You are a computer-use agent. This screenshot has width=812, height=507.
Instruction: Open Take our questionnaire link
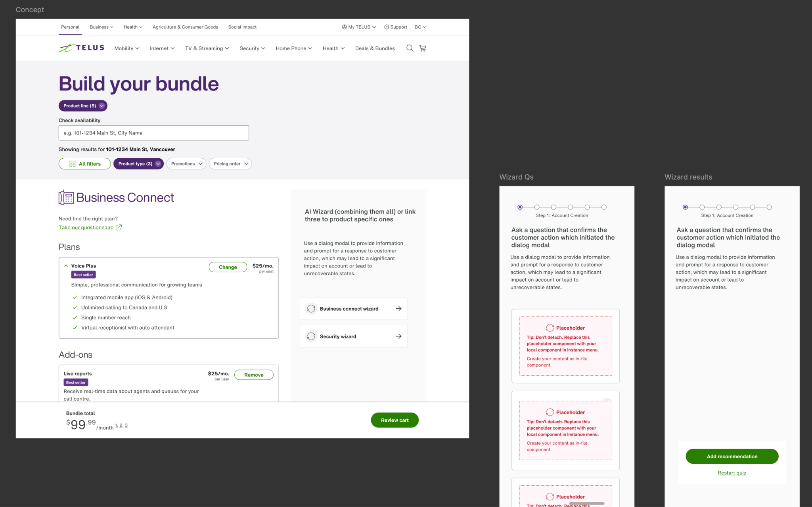[86, 227]
